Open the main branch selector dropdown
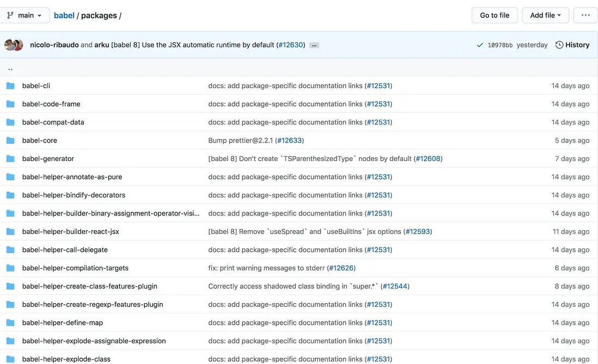Viewport: 598px width, 364px height. coord(25,15)
